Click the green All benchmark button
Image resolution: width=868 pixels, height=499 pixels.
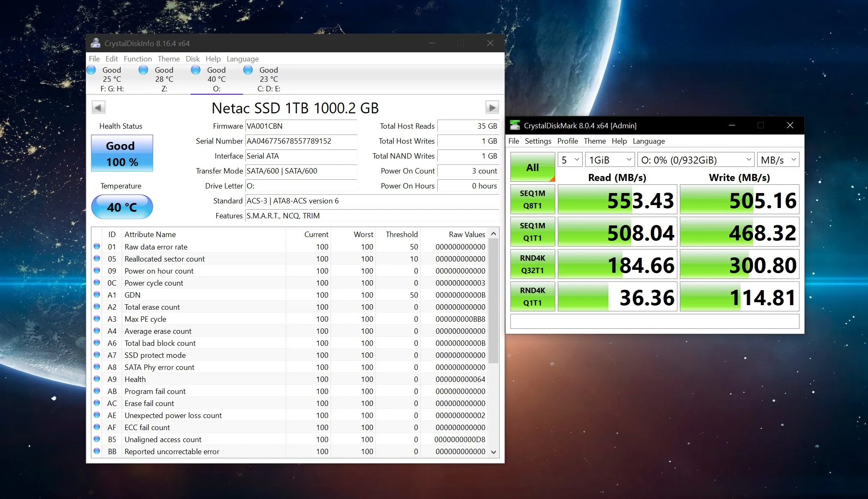(532, 167)
